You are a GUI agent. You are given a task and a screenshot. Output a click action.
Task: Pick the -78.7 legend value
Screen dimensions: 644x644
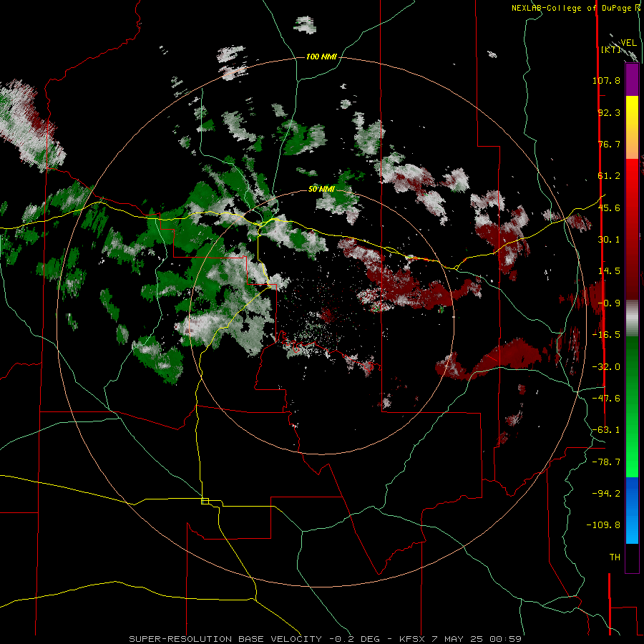coord(606,462)
